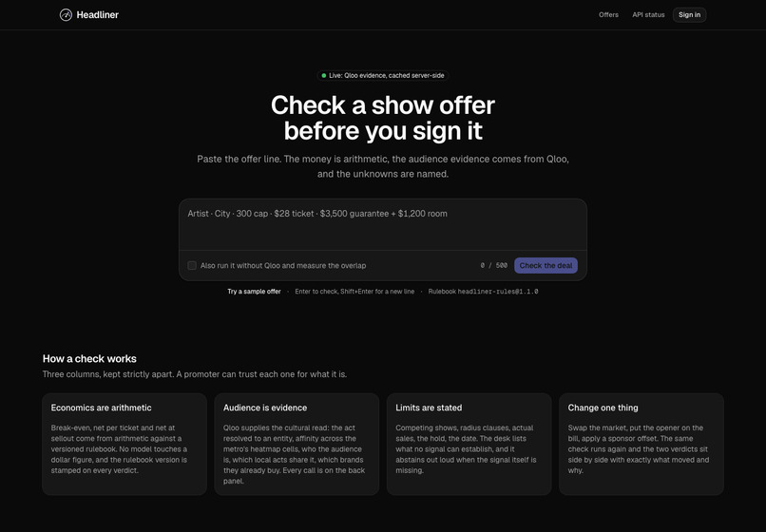Click the 'How a check works' heading
The width and height of the screenshot is (766, 532).
pos(89,358)
